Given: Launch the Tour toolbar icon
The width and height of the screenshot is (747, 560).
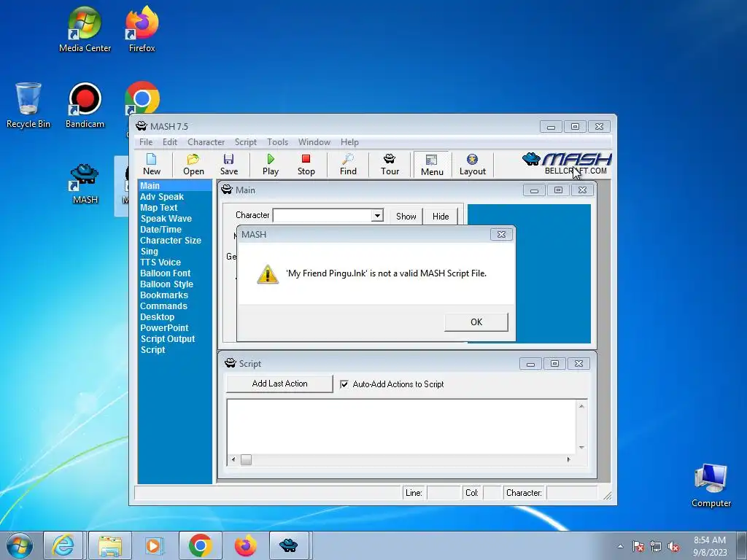Looking at the screenshot, I should pos(390,164).
